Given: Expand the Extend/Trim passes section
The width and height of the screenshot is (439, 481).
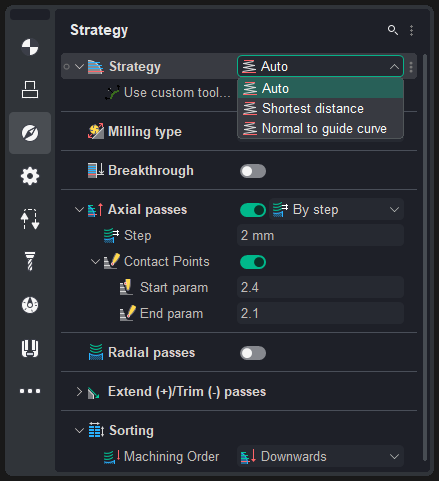Looking at the screenshot, I should click(79, 392).
